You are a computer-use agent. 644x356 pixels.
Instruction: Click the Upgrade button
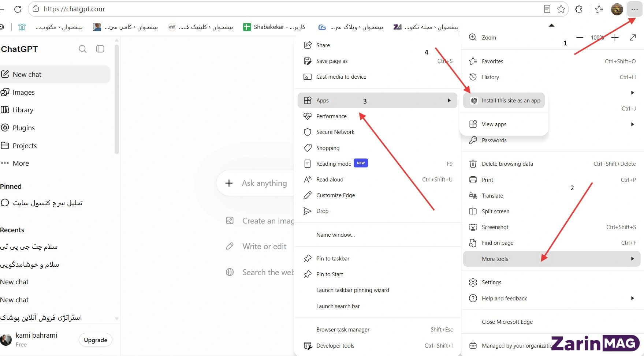[x=96, y=340]
